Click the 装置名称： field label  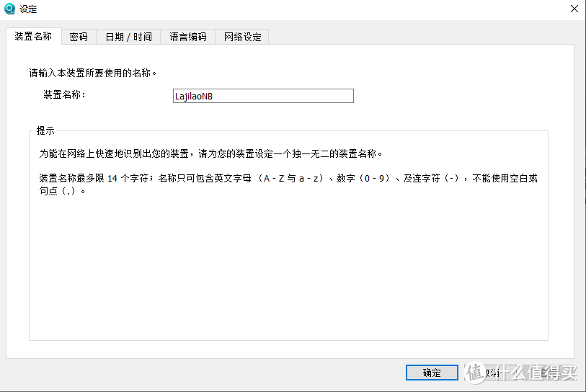[65, 95]
